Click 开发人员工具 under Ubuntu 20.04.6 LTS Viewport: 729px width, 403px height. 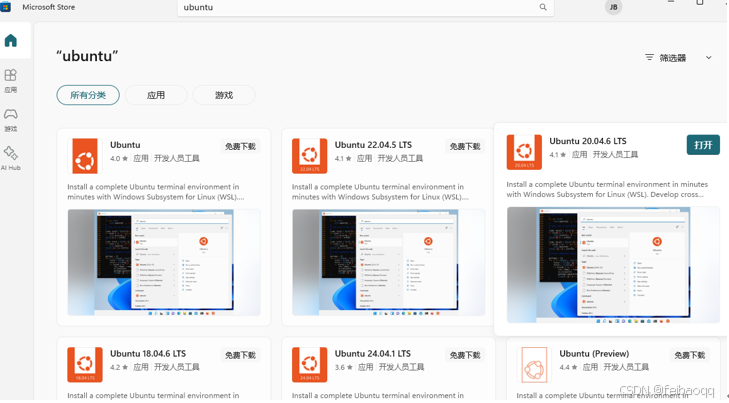(615, 154)
